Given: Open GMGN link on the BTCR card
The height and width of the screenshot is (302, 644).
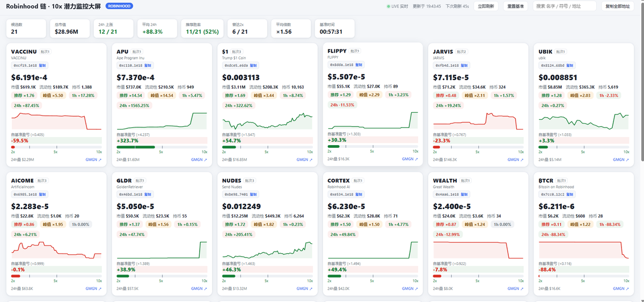Looking at the screenshot, I should coord(621,289).
